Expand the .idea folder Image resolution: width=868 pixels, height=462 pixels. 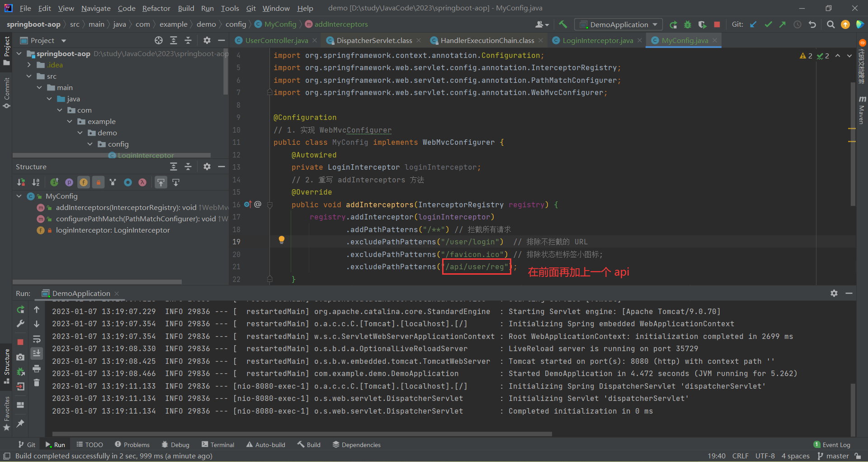click(29, 65)
